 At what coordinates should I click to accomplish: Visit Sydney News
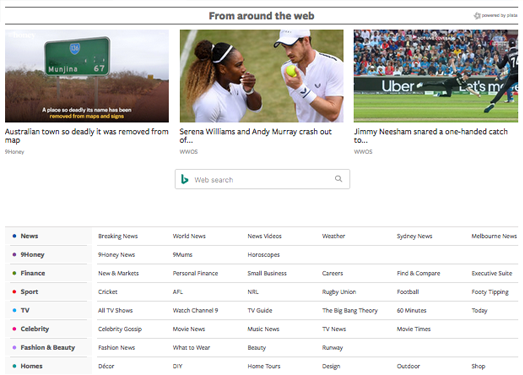tap(415, 236)
